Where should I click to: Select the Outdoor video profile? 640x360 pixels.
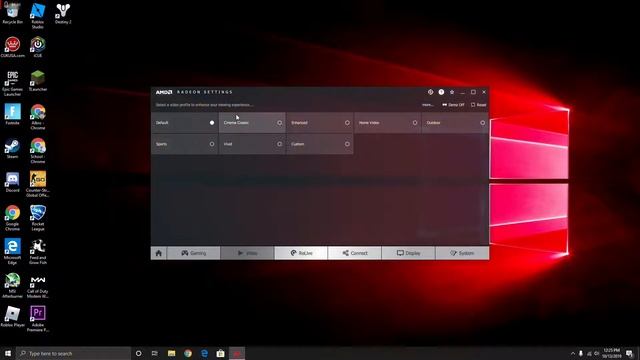tap(455, 122)
